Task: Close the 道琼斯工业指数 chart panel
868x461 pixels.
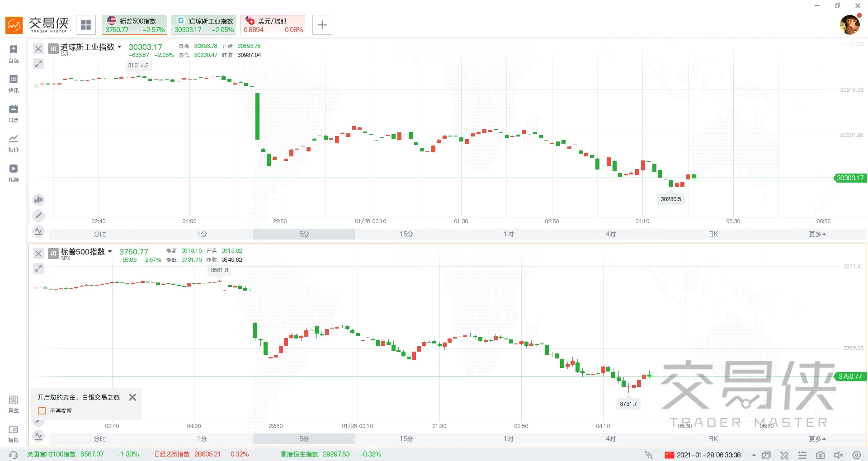Action: (x=38, y=49)
